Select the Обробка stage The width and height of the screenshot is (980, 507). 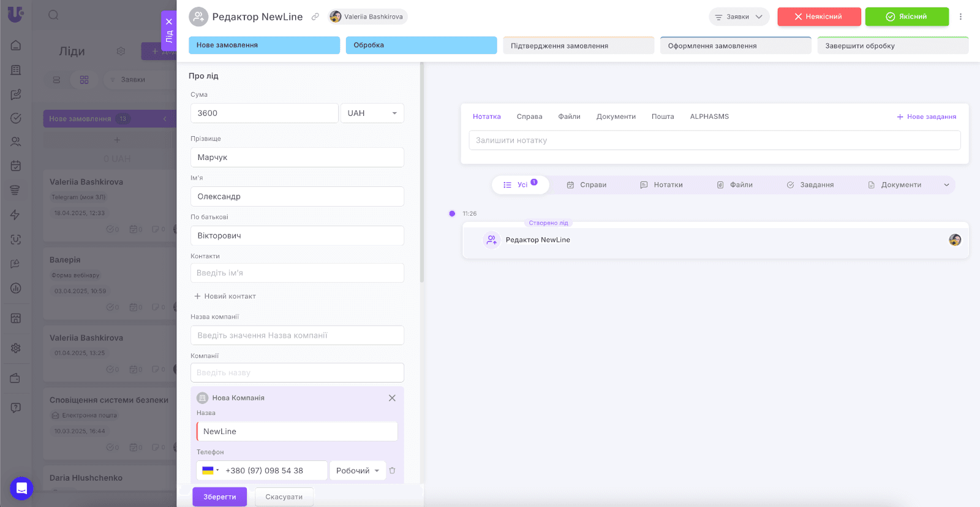coord(421,45)
